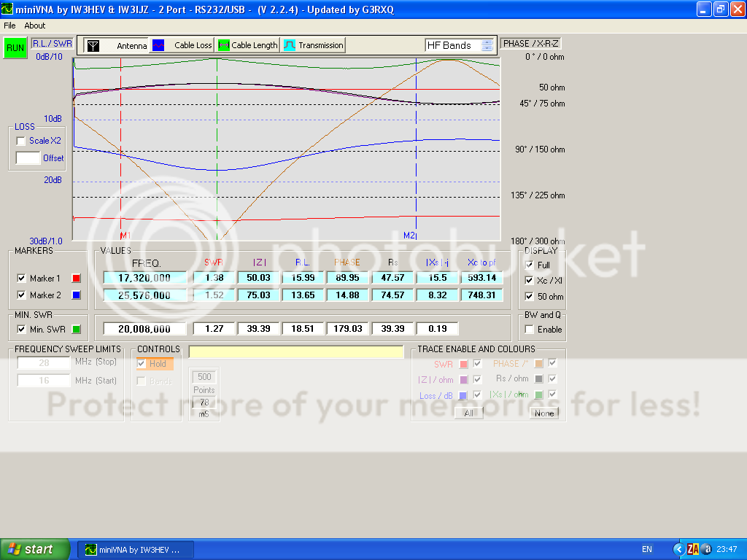
Task: Click the None traces button
Action: (543, 413)
